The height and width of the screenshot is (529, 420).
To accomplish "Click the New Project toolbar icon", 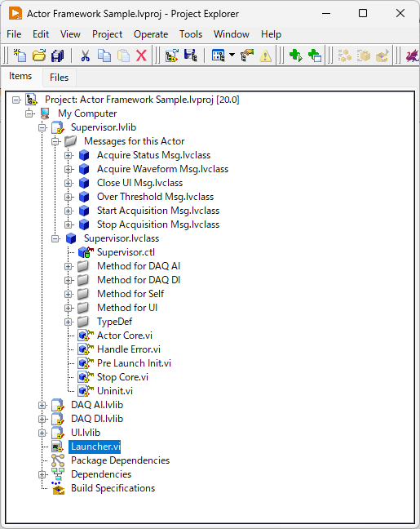I will (x=20, y=56).
